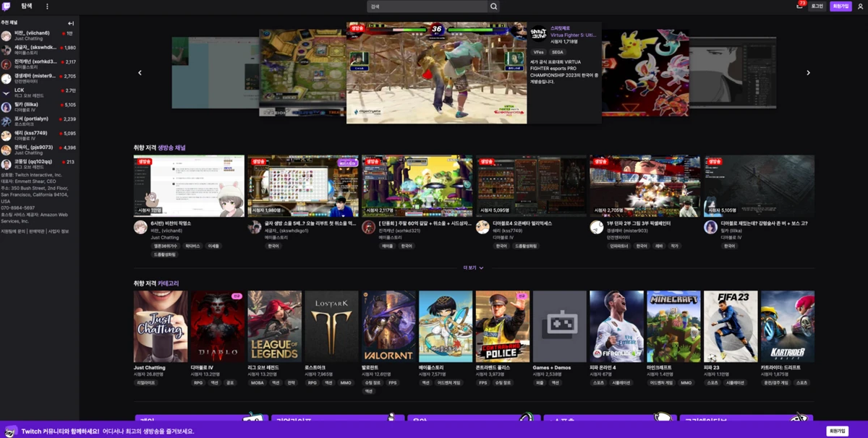Open LCK channel in sidebar
The image size is (868, 438).
(38, 93)
